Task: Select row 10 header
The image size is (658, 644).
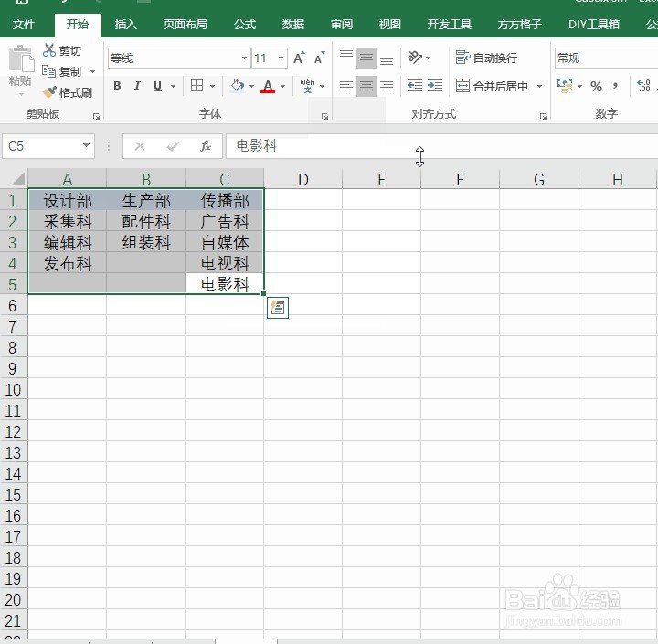Action: coord(14,390)
